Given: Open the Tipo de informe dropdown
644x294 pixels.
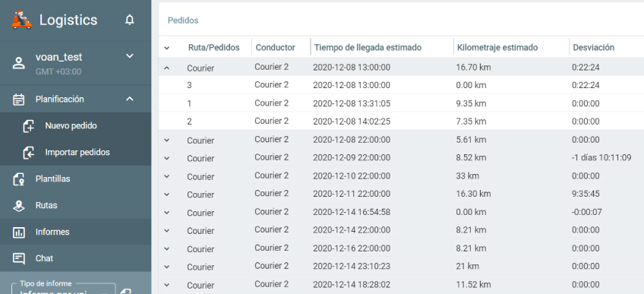Looking at the screenshot, I should coord(63,289).
